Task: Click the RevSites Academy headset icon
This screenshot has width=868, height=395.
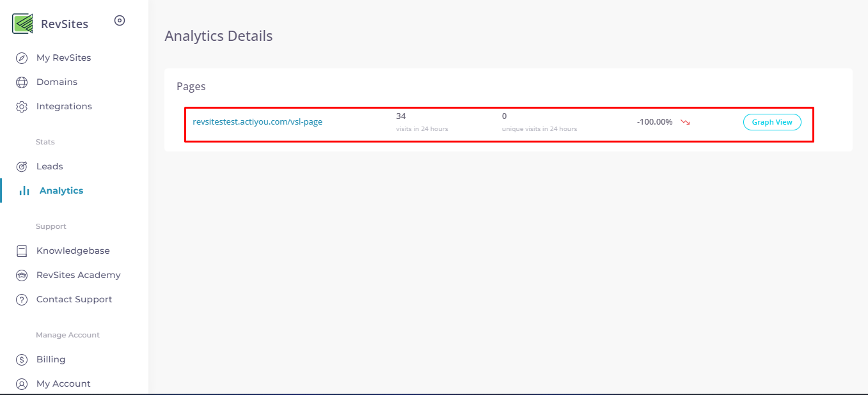Action: [22, 275]
